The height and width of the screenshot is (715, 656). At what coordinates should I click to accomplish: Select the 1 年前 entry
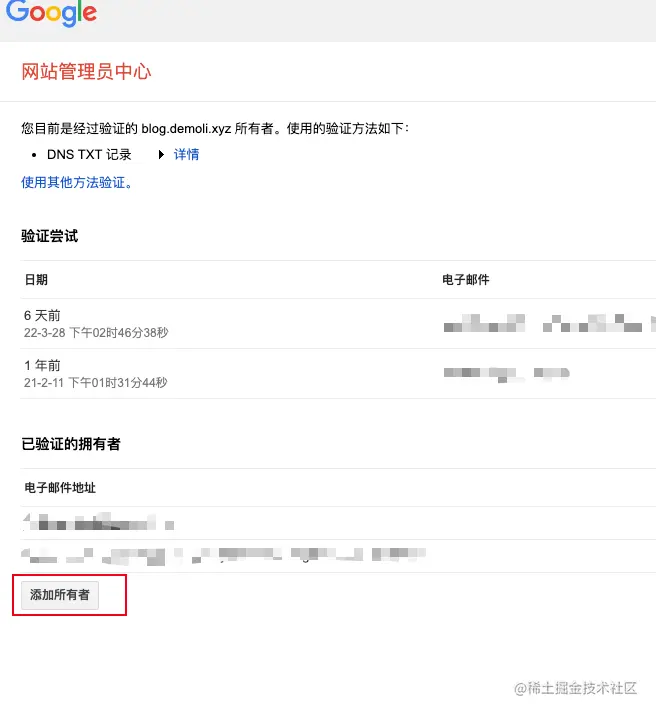coord(42,365)
